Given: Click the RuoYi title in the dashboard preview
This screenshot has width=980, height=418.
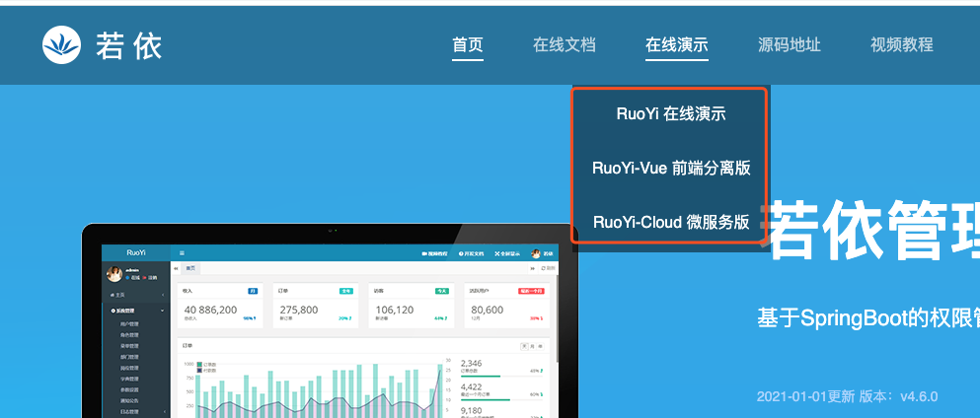Looking at the screenshot, I should [x=135, y=252].
